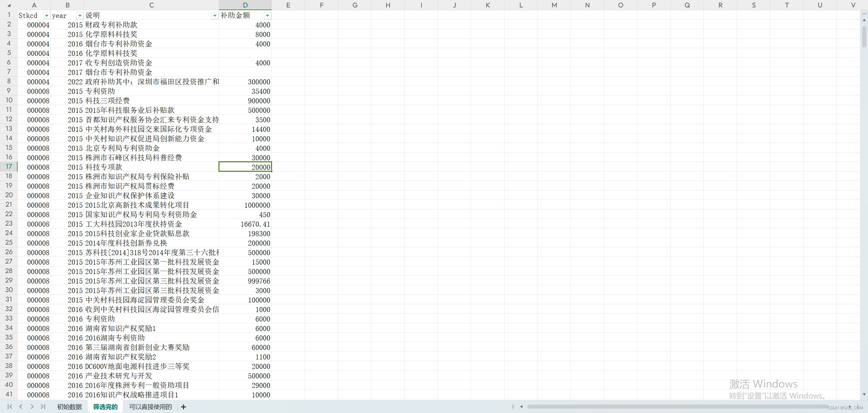Click previous sheet navigation arrow
This screenshot has height=413, width=868.
coord(21,407)
